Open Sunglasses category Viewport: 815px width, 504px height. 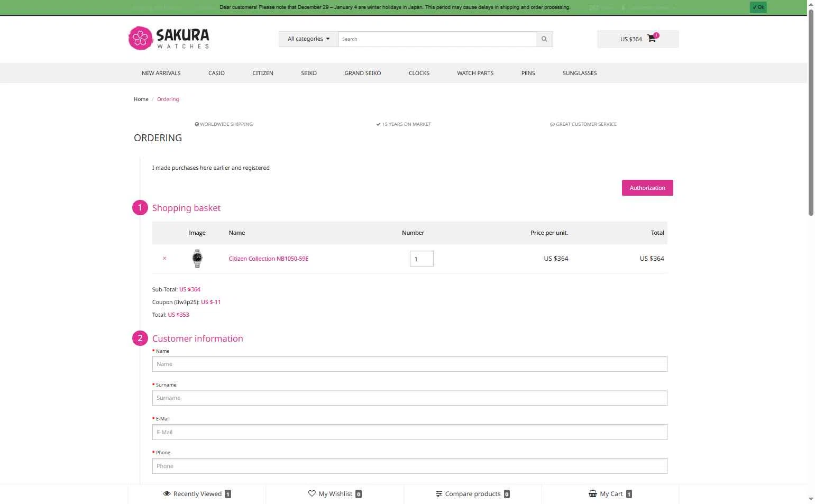[x=580, y=73]
